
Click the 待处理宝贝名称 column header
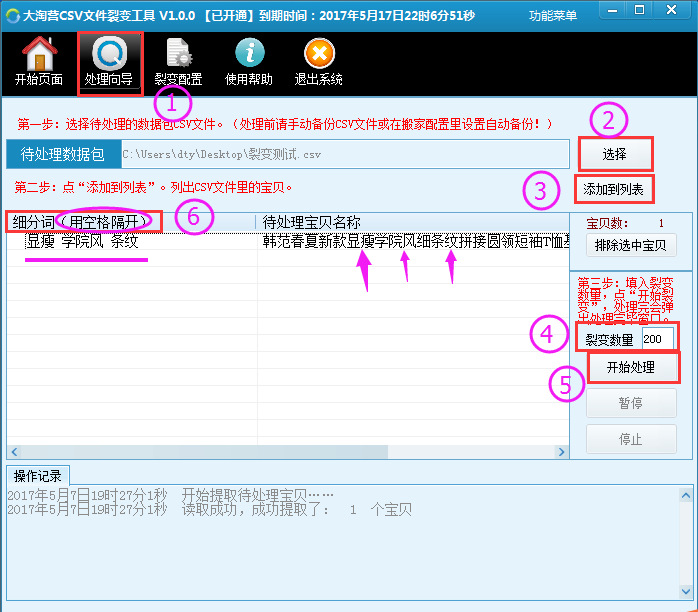tap(413, 222)
